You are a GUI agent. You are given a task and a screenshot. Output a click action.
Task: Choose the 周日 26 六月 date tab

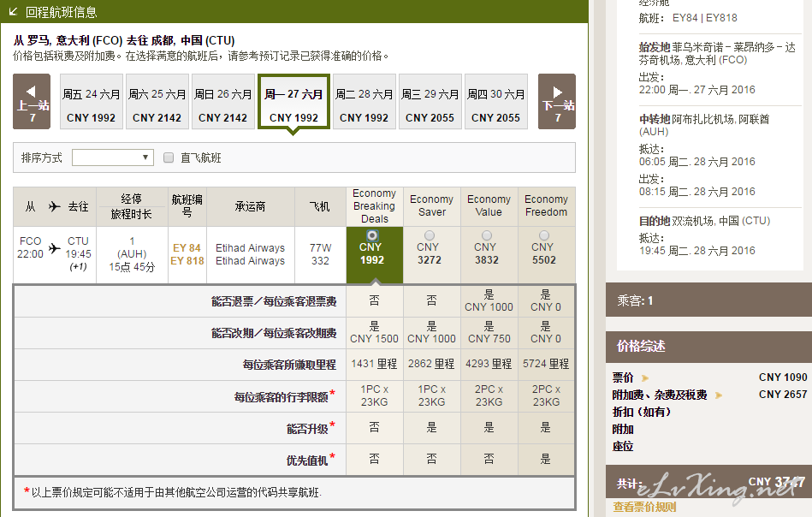pos(222,102)
